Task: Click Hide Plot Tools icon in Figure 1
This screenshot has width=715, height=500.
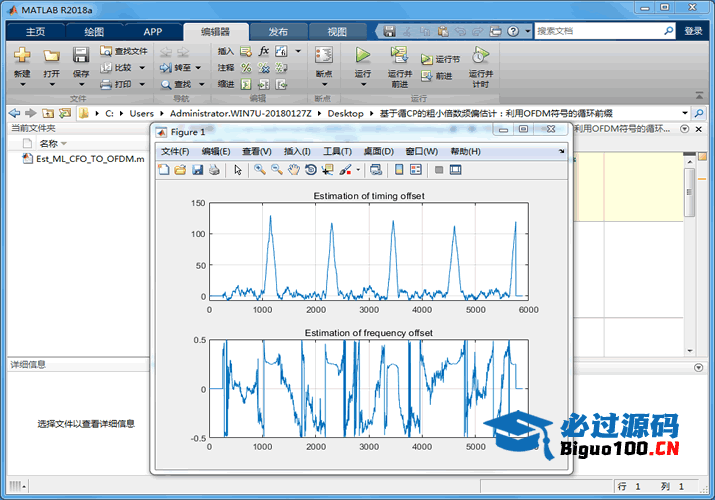Action: tap(439, 170)
